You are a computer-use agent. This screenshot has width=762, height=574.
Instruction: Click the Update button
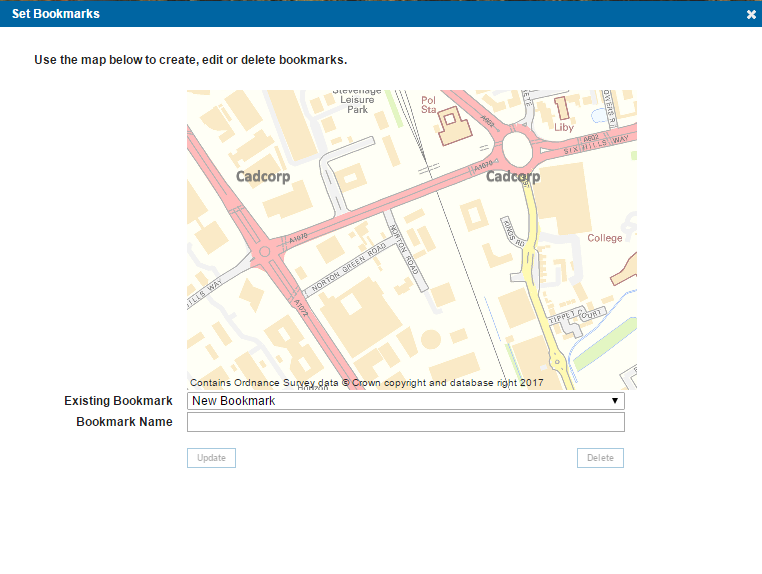click(x=211, y=458)
